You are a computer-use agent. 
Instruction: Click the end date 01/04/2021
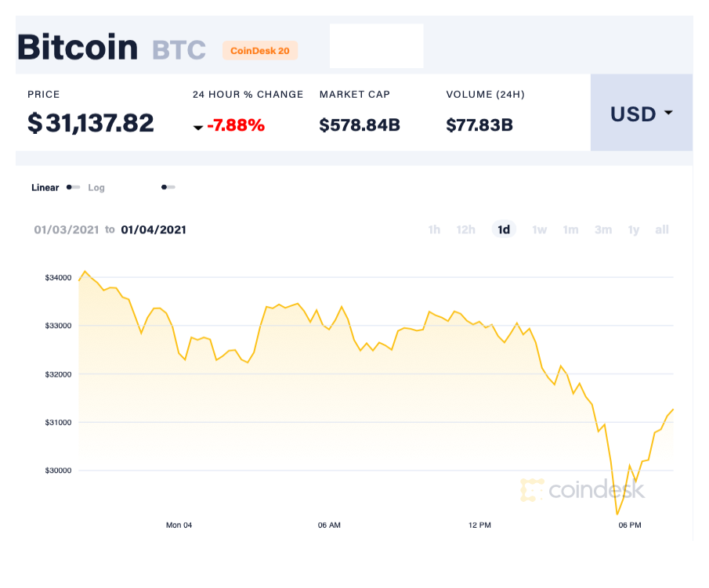coord(152,229)
